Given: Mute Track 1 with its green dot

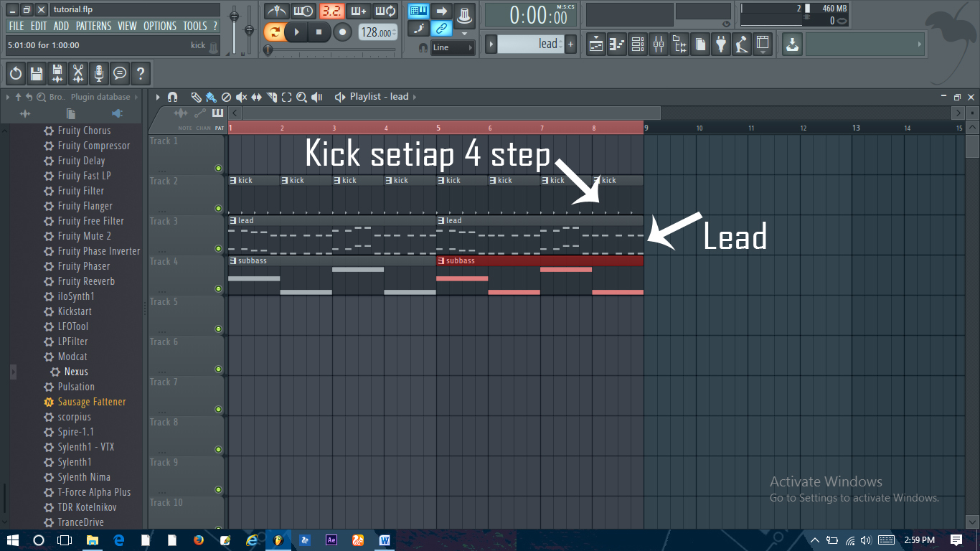Looking at the screenshot, I should (x=218, y=169).
